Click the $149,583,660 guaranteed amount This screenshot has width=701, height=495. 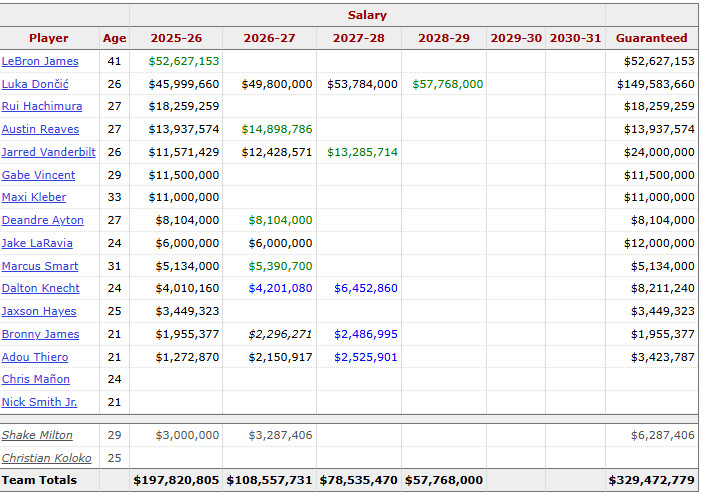click(655, 84)
